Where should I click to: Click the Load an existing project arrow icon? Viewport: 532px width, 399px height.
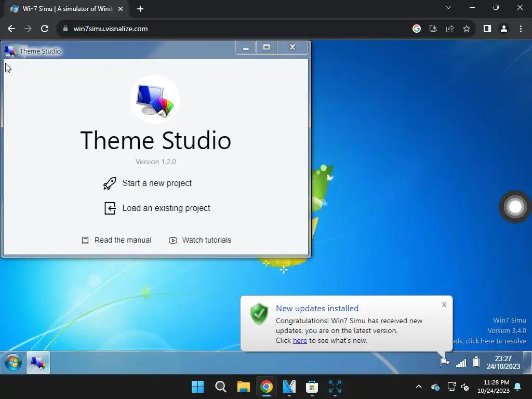pos(110,208)
